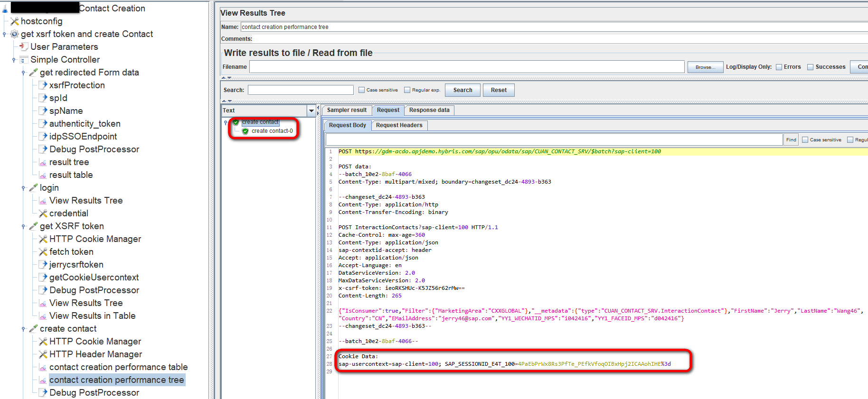Click the HTTP Header Manager icon

point(43,354)
